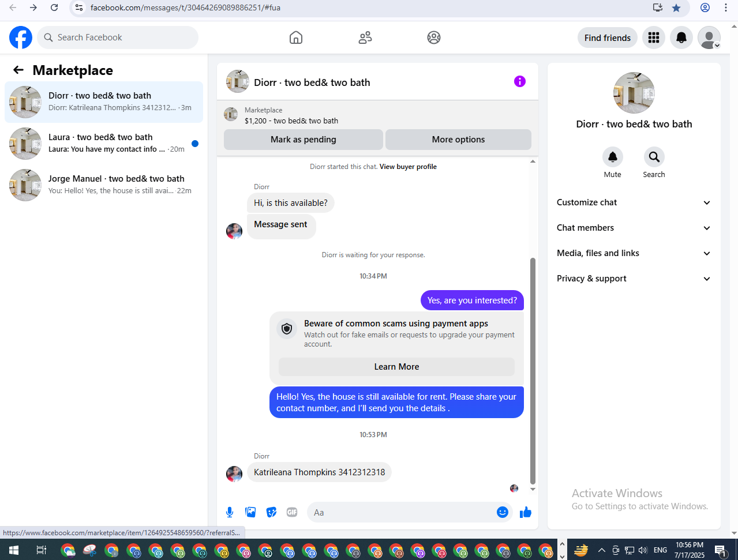Expand the Customize chat section
Screen dimensions: 738x560
point(634,202)
